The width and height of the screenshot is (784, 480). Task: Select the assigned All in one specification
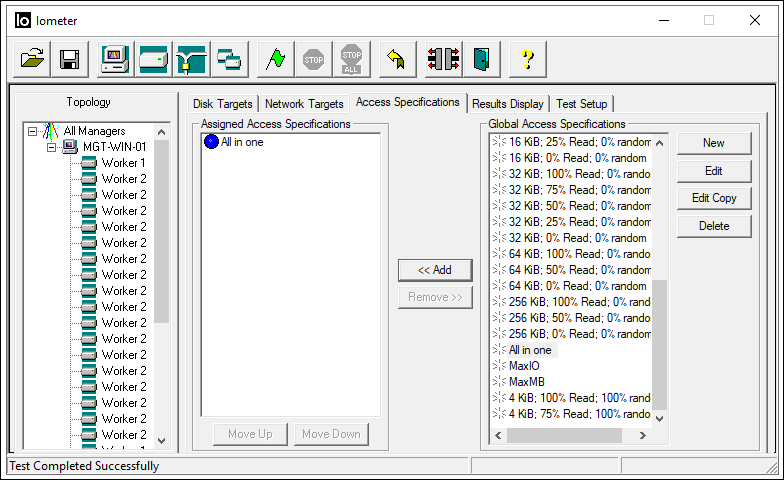coord(242,142)
